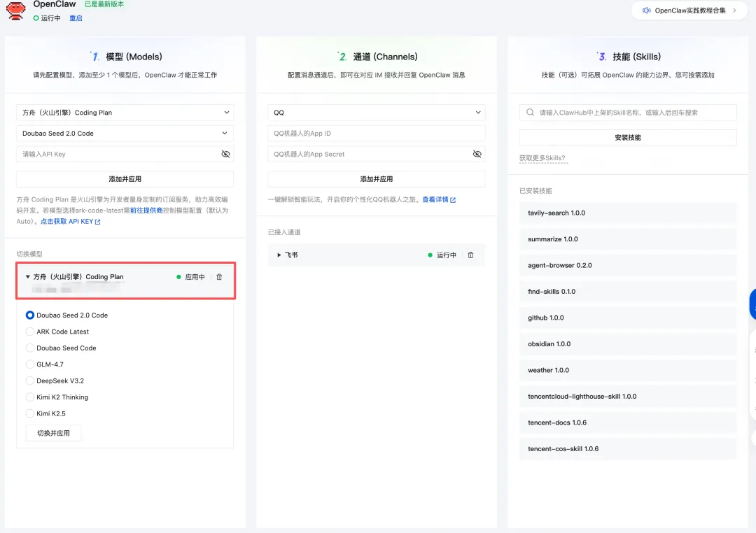Viewport: 756px width, 533px height.
Task: Click the tavily-search 1.0.0 skill row
Action: point(628,213)
